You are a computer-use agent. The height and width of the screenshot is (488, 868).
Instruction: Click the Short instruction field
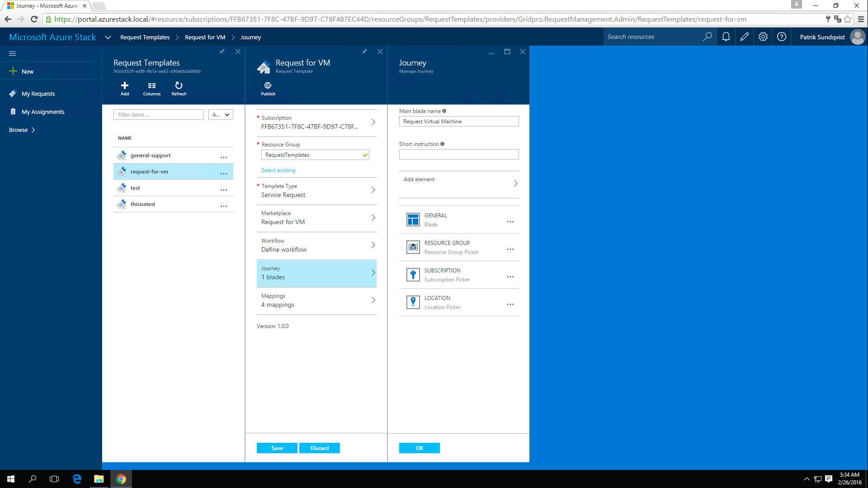click(x=459, y=155)
